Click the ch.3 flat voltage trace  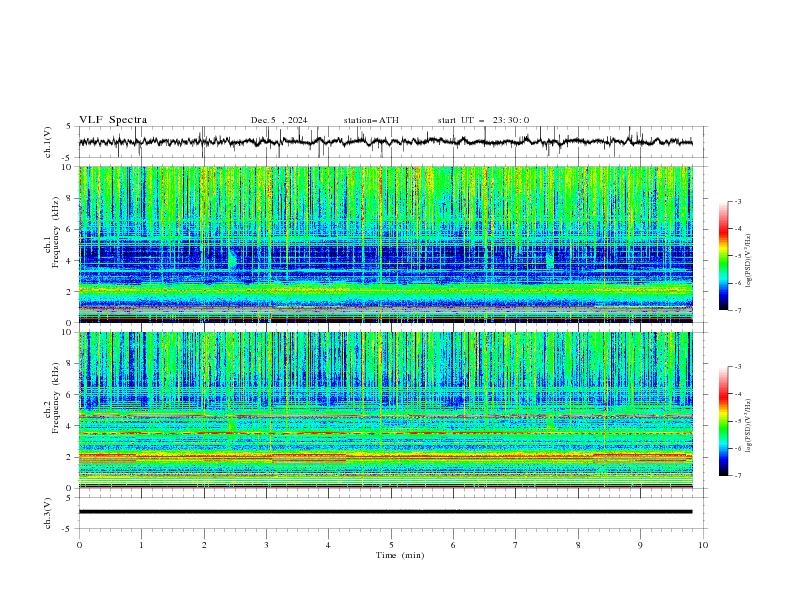pyautogui.click(x=385, y=512)
